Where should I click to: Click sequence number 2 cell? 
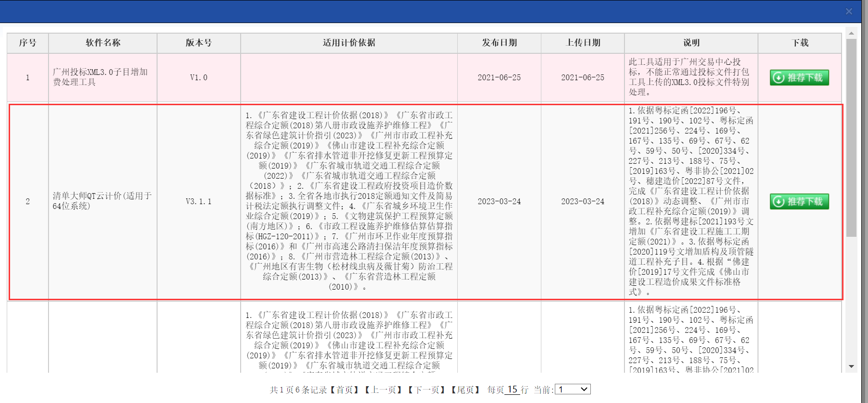point(28,201)
